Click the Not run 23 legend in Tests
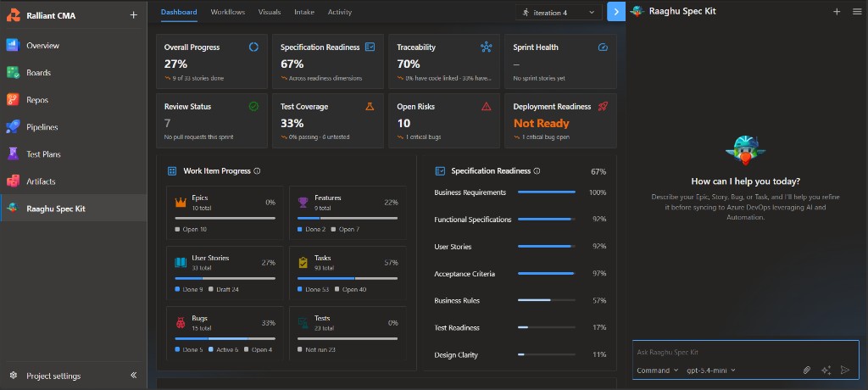The width and height of the screenshot is (868, 390). (x=316, y=349)
